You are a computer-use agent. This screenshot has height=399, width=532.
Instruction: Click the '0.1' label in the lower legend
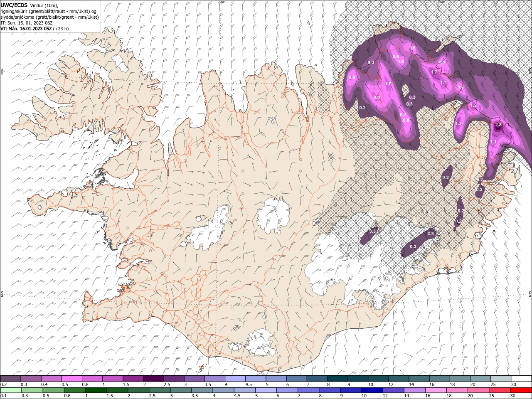(x=3, y=396)
